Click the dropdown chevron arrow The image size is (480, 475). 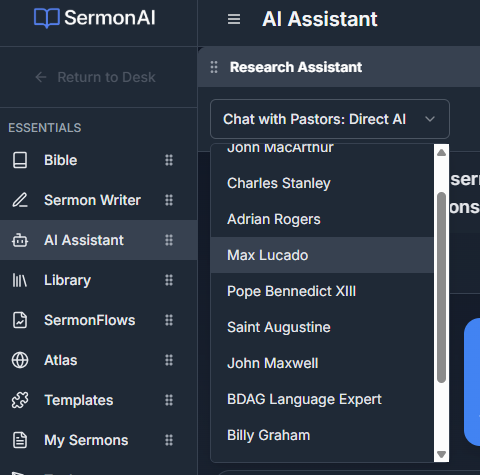click(430, 119)
